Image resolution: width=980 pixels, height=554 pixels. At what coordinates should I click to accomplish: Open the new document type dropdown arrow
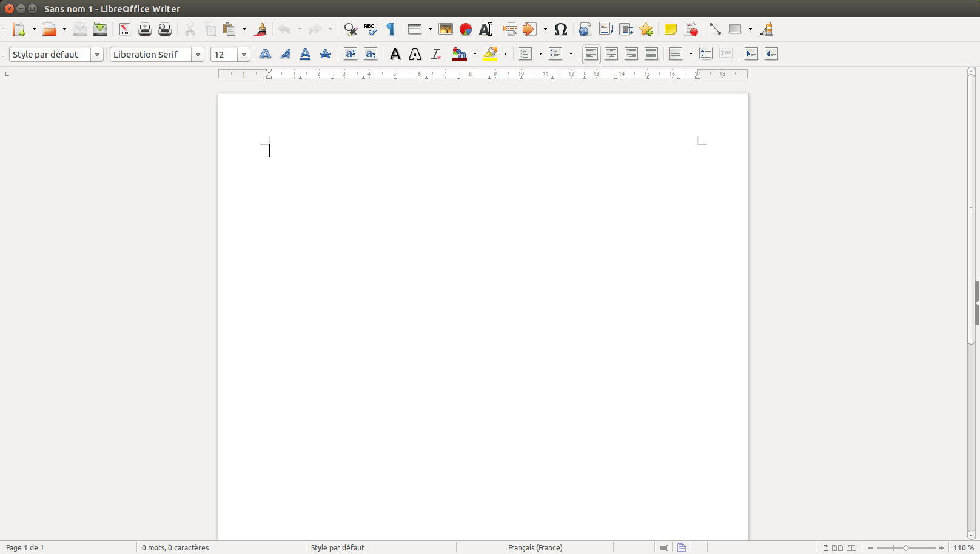(x=34, y=29)
